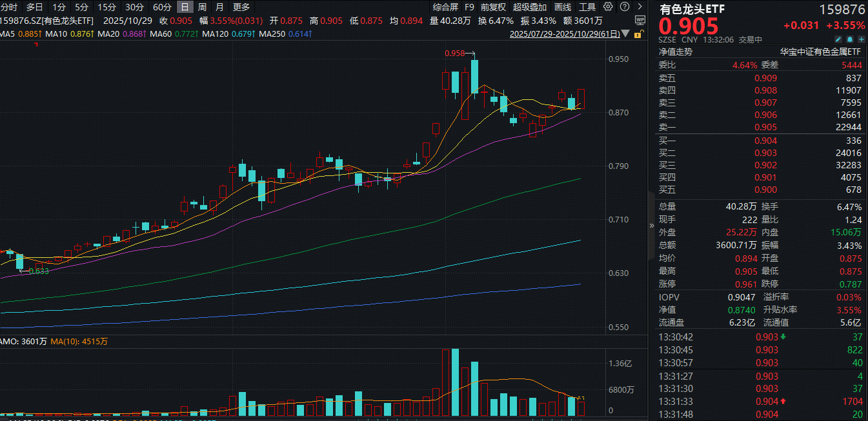The width and height of the screenshot is (868, 421).
Task: Click the WP mini-window icon below the toolbar
Action: tap(640, 20)
